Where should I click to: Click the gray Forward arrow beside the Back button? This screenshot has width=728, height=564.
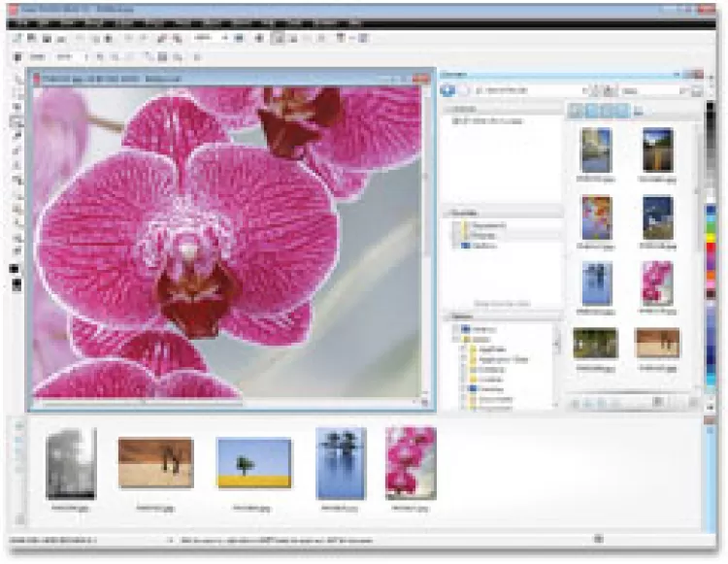pos(464,91)
